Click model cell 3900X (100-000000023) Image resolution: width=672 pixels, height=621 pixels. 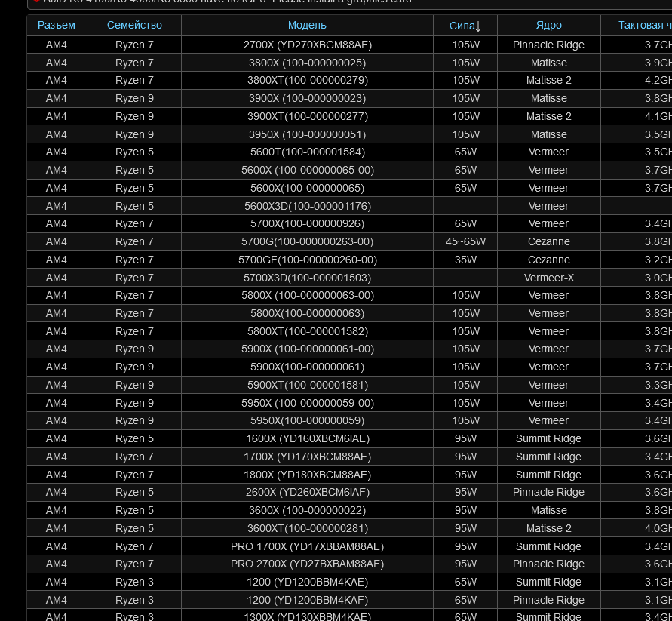pos(307,98)
